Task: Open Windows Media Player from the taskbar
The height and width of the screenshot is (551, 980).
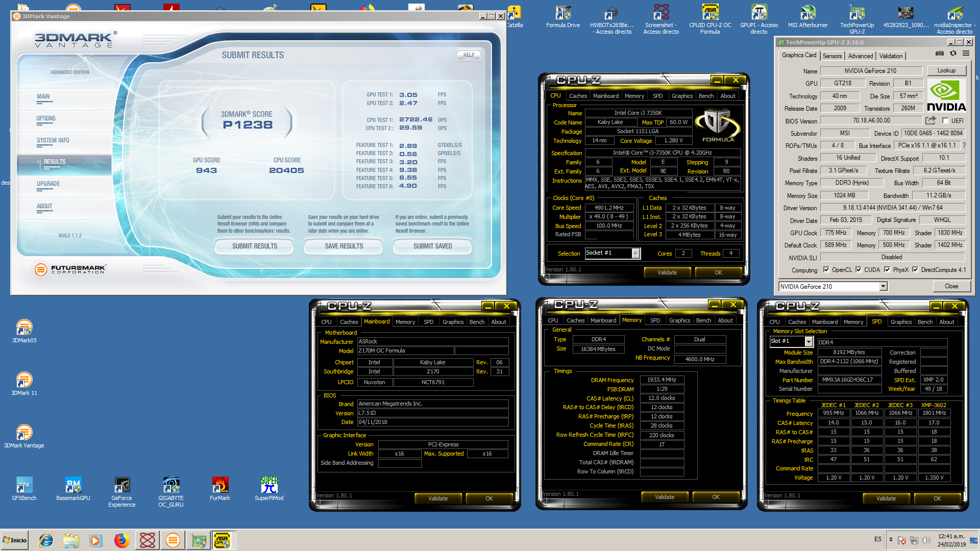Action: click(x=95, y=540)
